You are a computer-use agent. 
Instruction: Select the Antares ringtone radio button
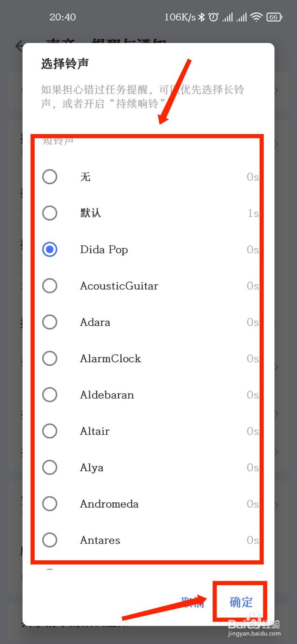[50, 540]
